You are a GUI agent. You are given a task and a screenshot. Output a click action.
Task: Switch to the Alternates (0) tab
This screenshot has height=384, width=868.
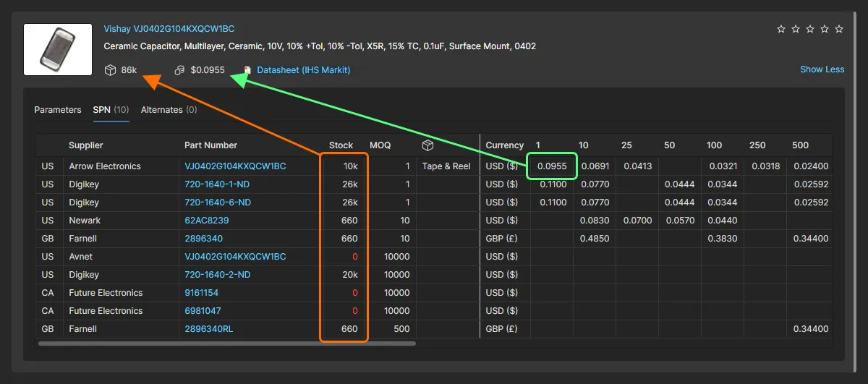click(x=169, y=110)
